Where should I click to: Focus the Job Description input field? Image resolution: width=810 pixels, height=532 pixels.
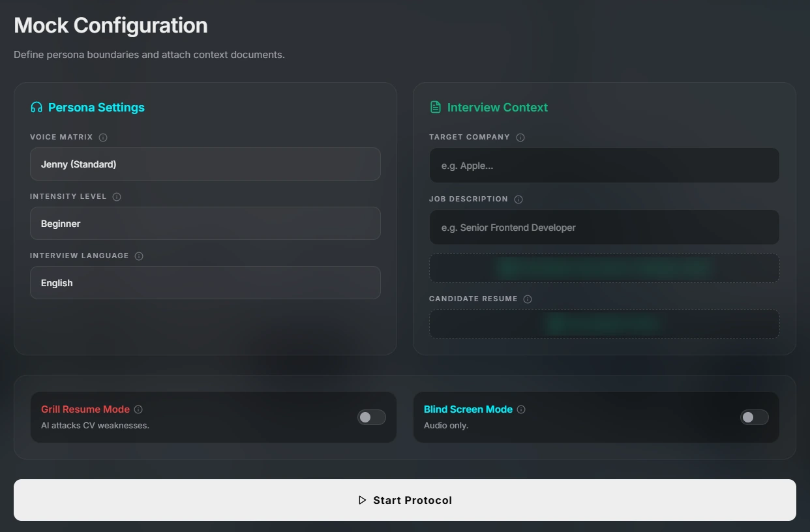point(605,228)
